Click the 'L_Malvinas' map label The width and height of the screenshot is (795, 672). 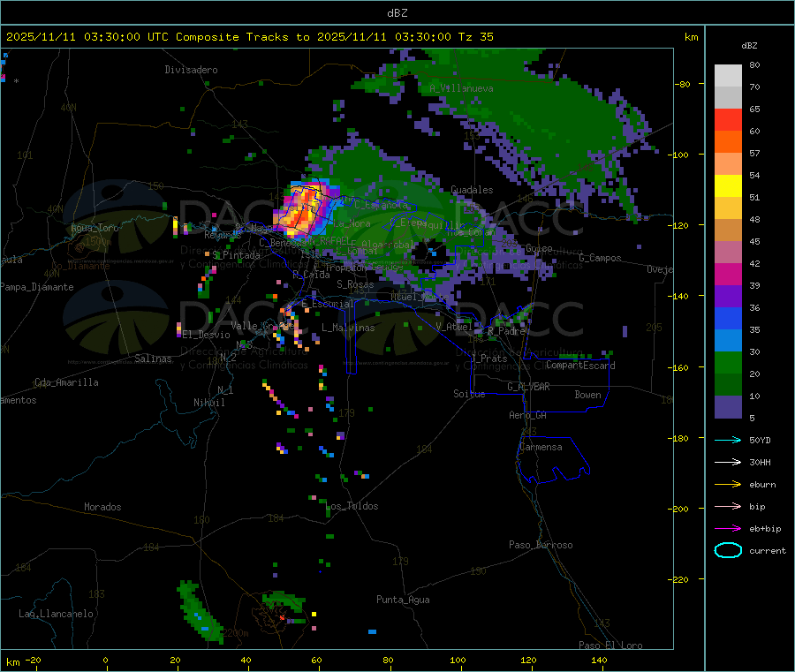(348, 328)
